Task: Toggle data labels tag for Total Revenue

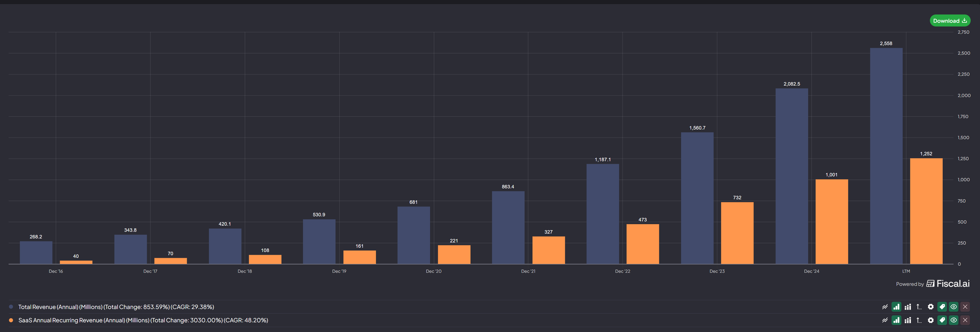Action: tap(942, 307)
